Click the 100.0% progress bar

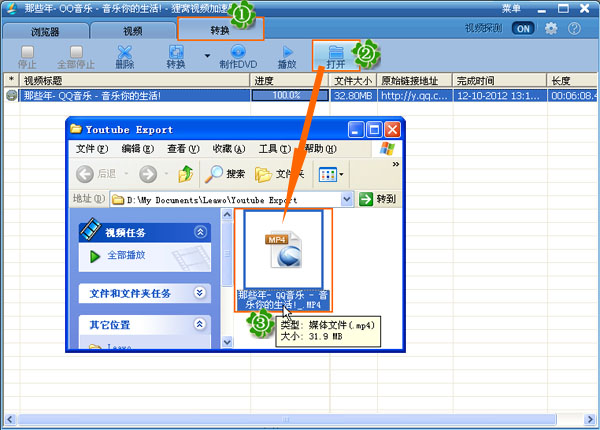coord(290,95)
